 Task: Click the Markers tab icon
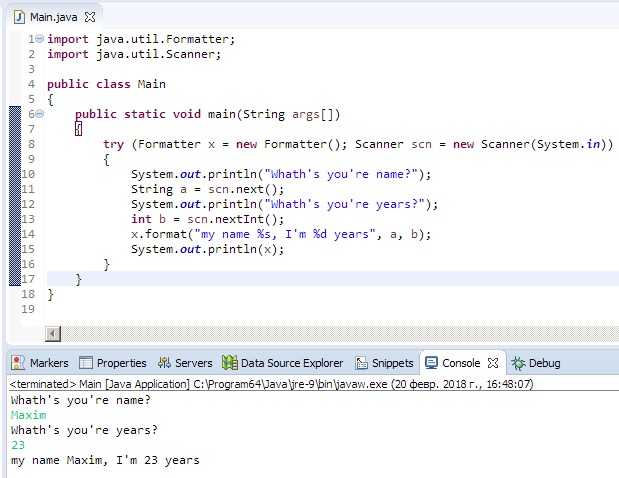(18, 362)
